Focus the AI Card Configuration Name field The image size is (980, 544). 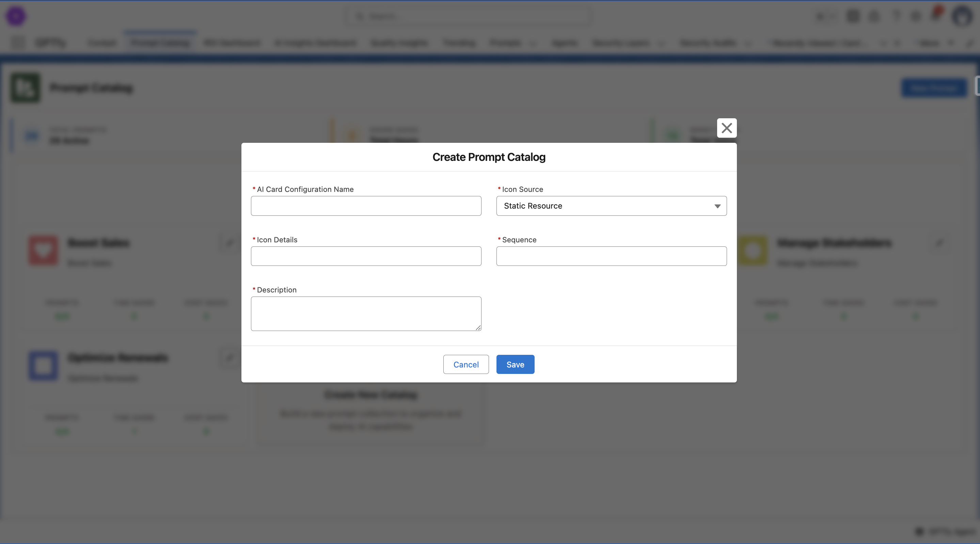pyautogui.click(x=366, y=206)
